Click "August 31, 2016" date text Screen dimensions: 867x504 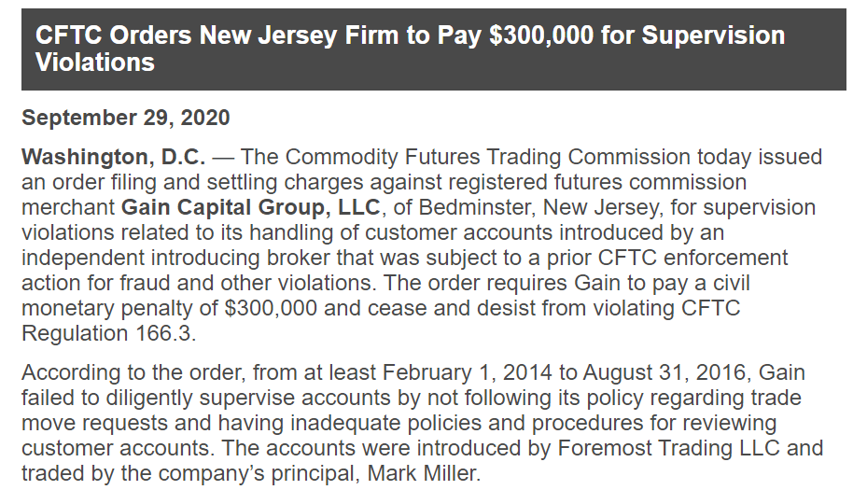664,373
